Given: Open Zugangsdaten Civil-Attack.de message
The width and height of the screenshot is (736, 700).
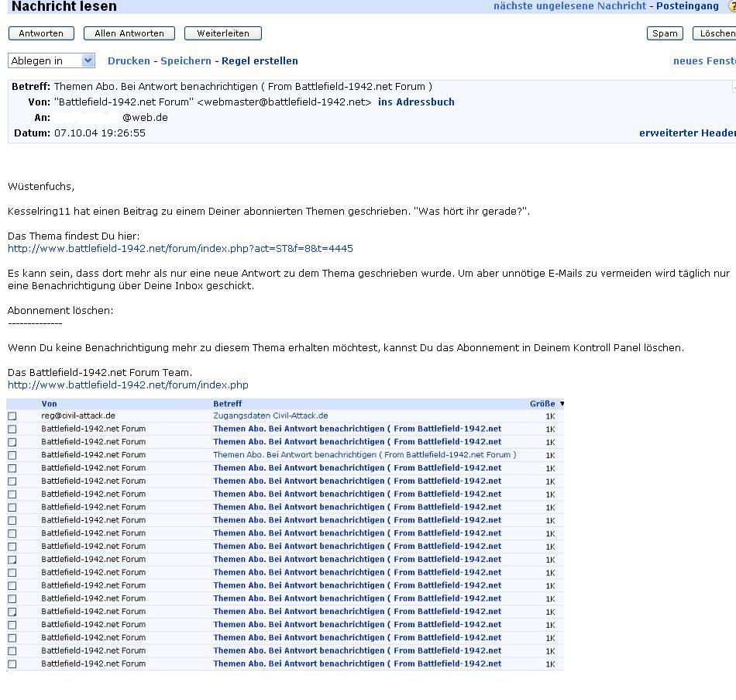Looking at the screenshot, I should [270, 416].
